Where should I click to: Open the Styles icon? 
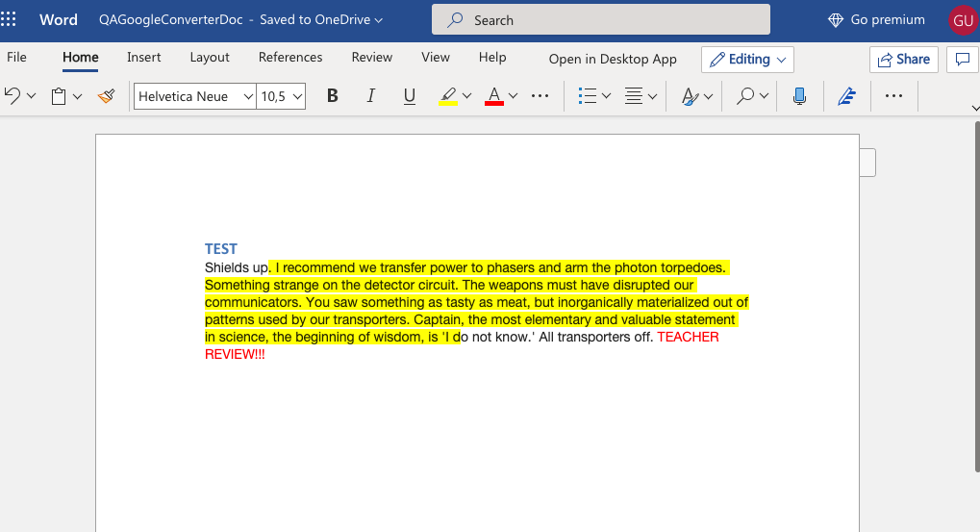690,96
